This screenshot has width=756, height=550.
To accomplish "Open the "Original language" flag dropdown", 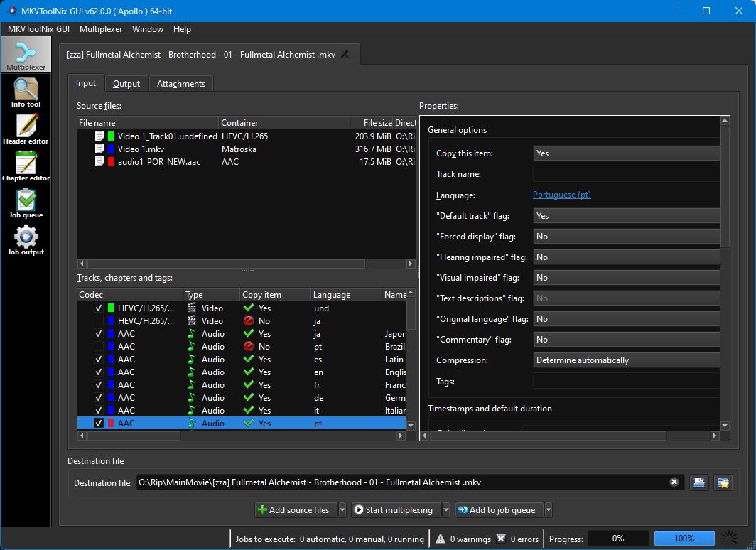I will 626,319.
